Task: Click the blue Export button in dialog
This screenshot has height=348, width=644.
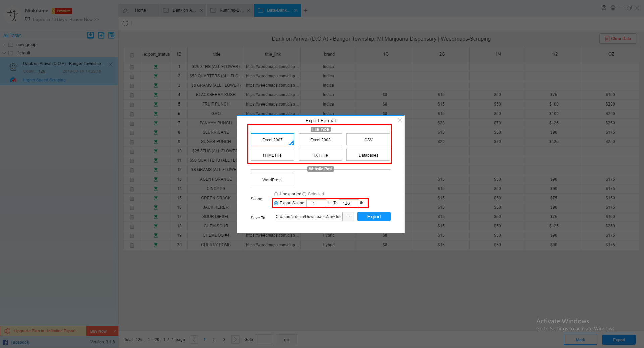Action: [x=374, y=217]
